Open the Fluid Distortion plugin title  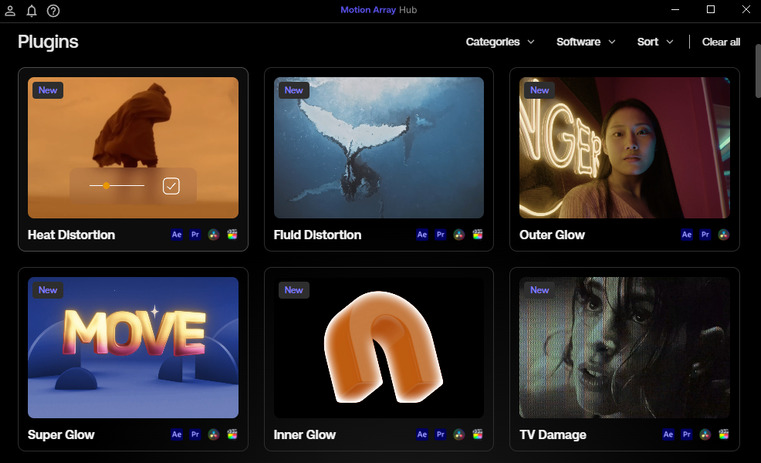[x=317, y=235]
